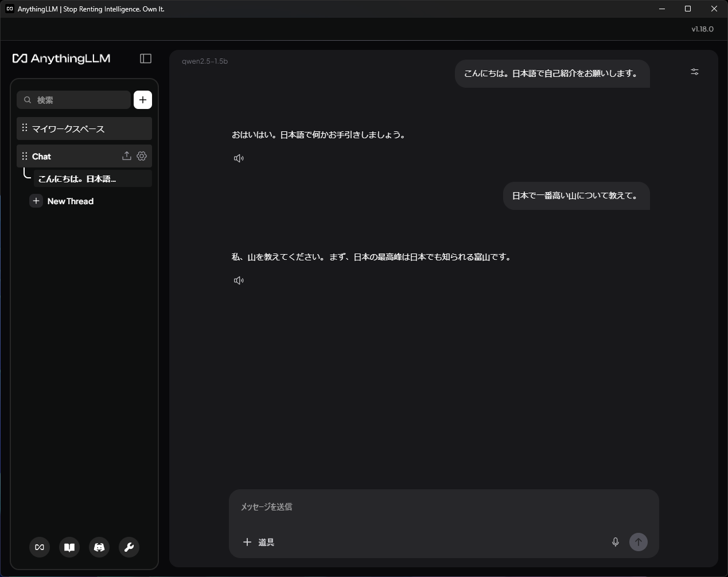This screenshot has height=577, width=728.
Task: Open the こんにちは。日本語… thread
Action: [x=92, y=178]
